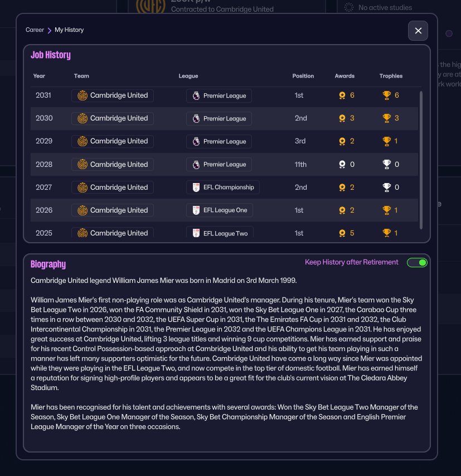Go back to Career breadcrumb
461x476 pixels.
[x=35, y=30]
